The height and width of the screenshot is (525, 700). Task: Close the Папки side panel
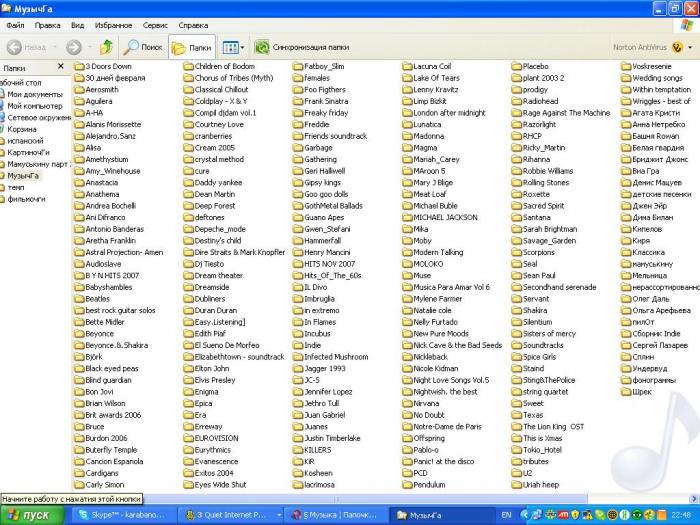point(61,67)
